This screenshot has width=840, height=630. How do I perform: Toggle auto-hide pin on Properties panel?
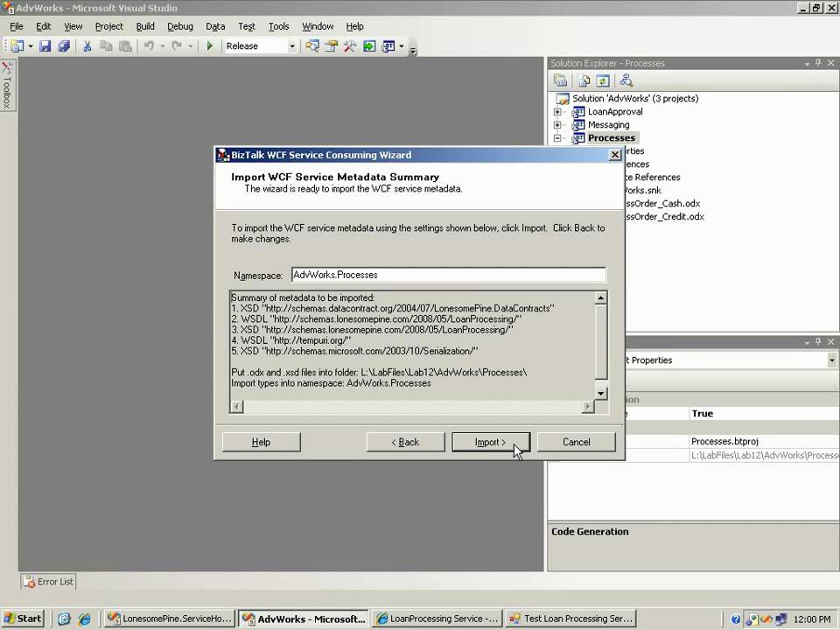point(818,342)
